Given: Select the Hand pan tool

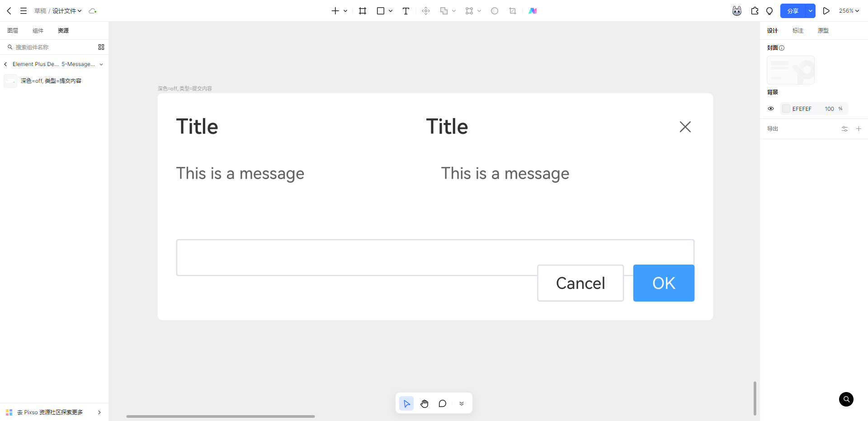Looking at the screenshot, I should click(x=424, y=403).
